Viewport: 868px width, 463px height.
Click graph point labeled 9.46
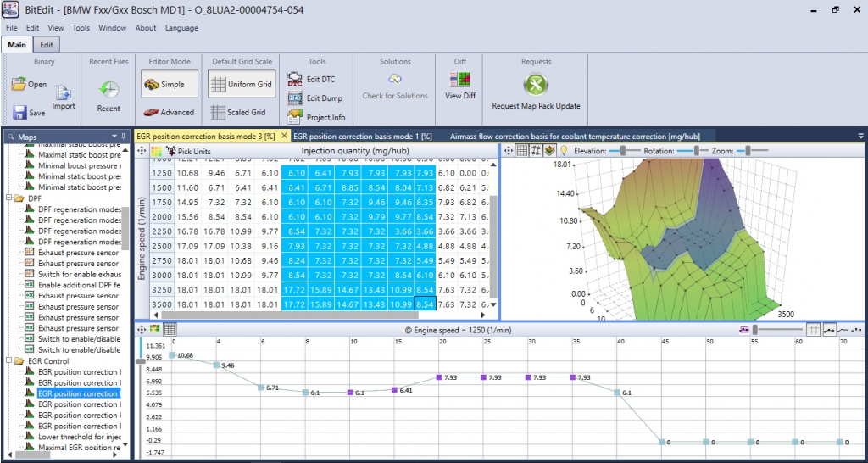(218, 365)
